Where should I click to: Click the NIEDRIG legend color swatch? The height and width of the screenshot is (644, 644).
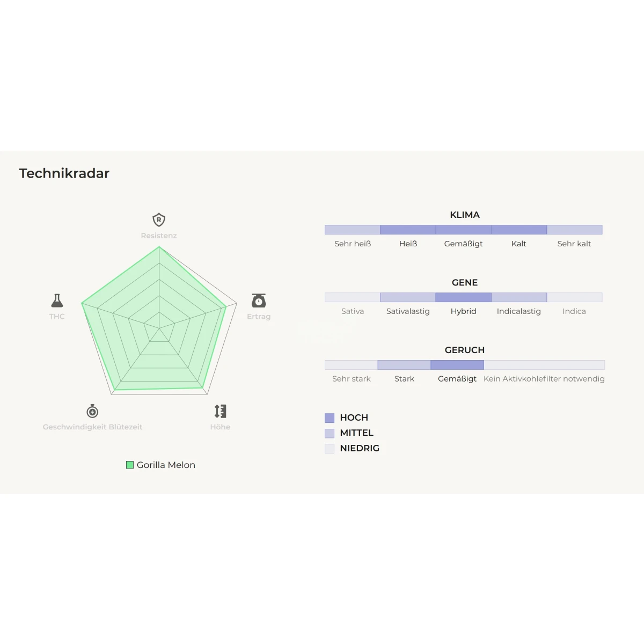(330, 449)
